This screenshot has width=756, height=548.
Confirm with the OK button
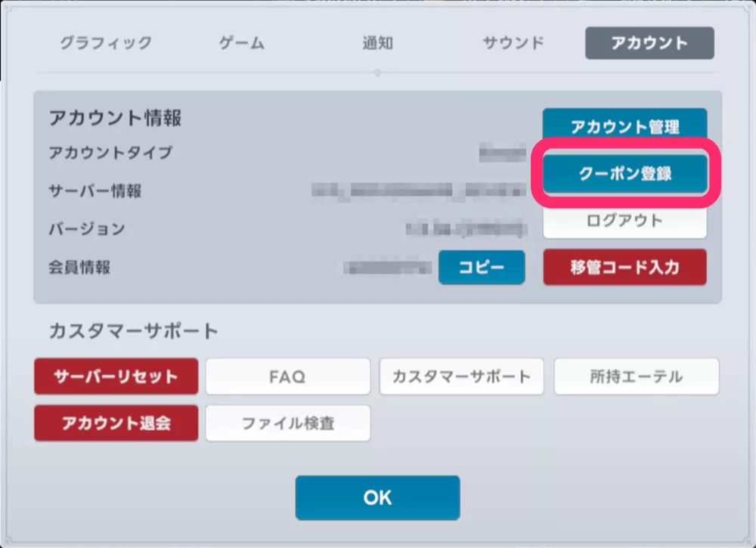pyautogui.click(x=377, y=497)
